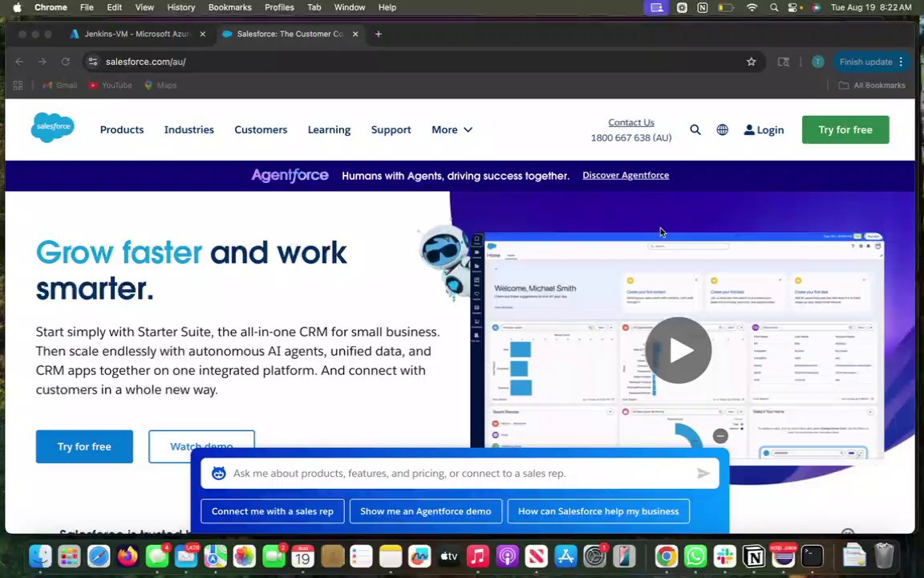
Task: Click the page reload icon
Action: (x=66, y=62)
